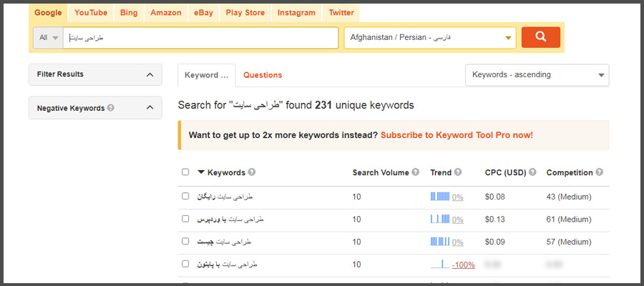The image size is (644, 286).
Task: Click the sort arrow on Keywords column
Action: point(201,172)
